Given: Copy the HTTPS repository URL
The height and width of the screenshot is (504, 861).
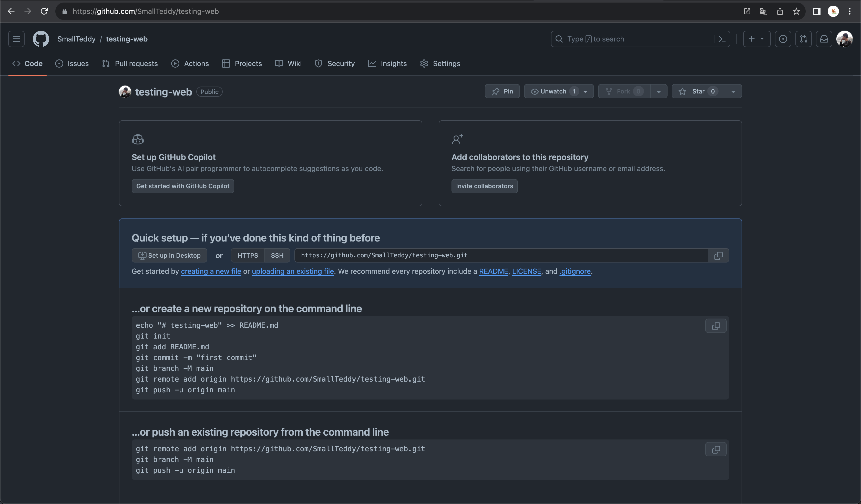Looking at the screenshot, I should coord(718,255).
